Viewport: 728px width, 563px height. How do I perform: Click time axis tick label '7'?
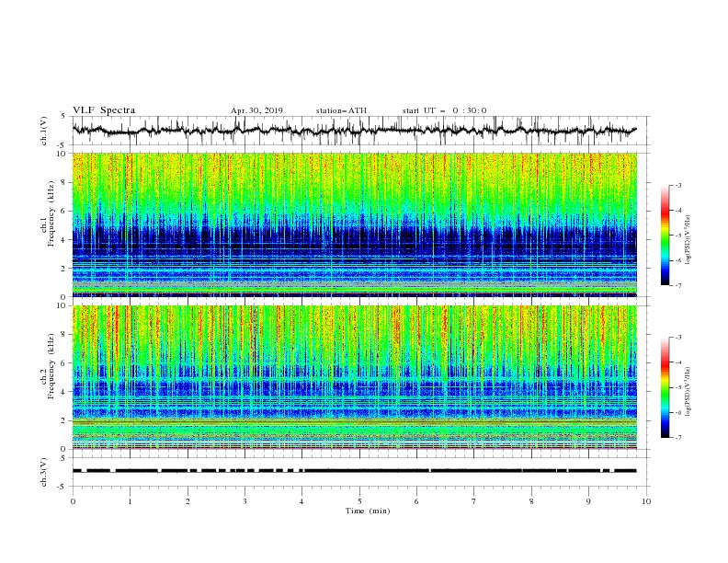474,501
